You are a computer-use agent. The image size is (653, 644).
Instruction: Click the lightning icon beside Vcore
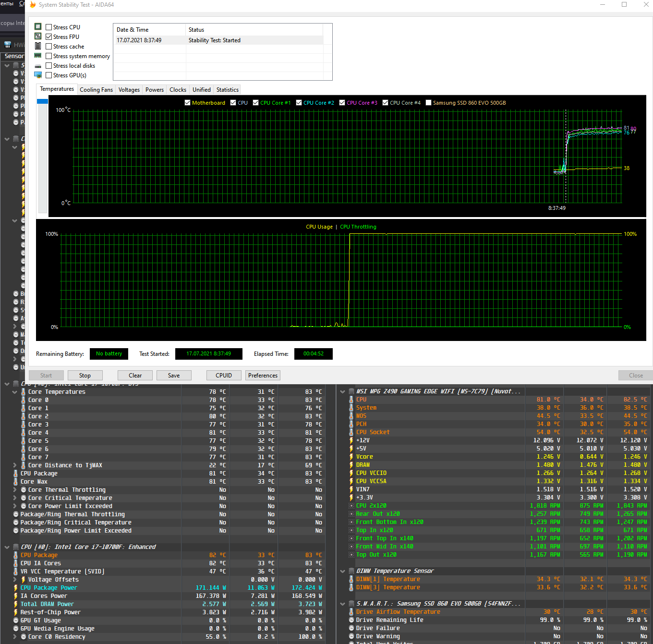(x=351, y=457)
